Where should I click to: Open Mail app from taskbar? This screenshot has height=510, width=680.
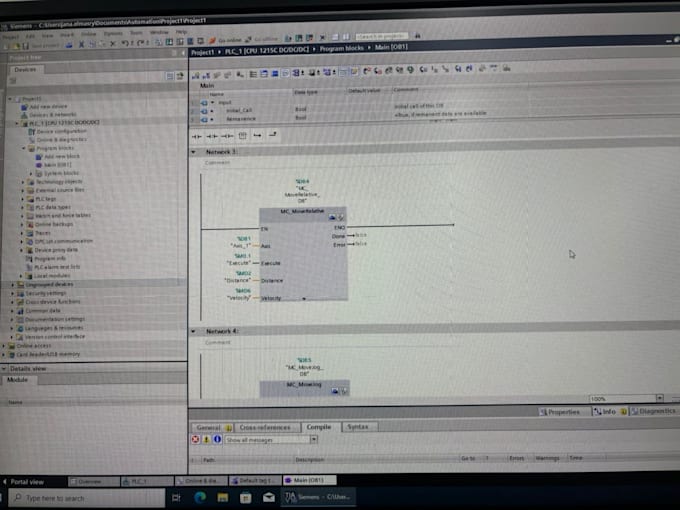coord(269,497)
